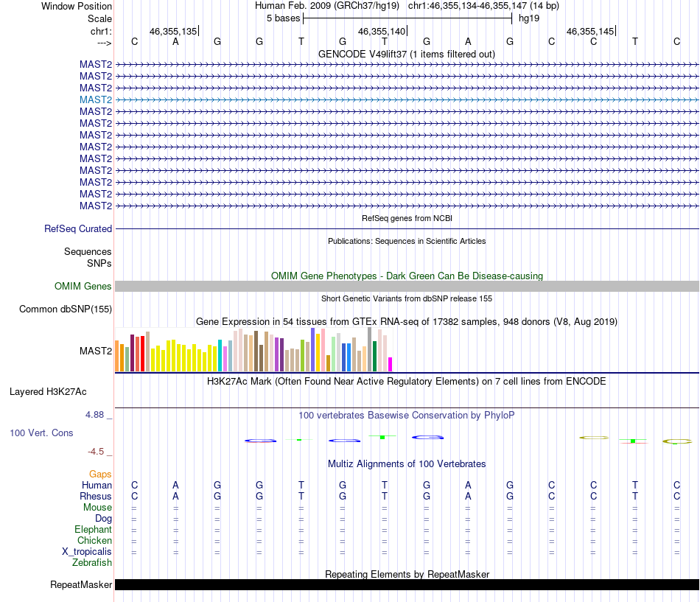Click the magenta bar ending GTEx chart
The image size is (700, 602).
391,365
